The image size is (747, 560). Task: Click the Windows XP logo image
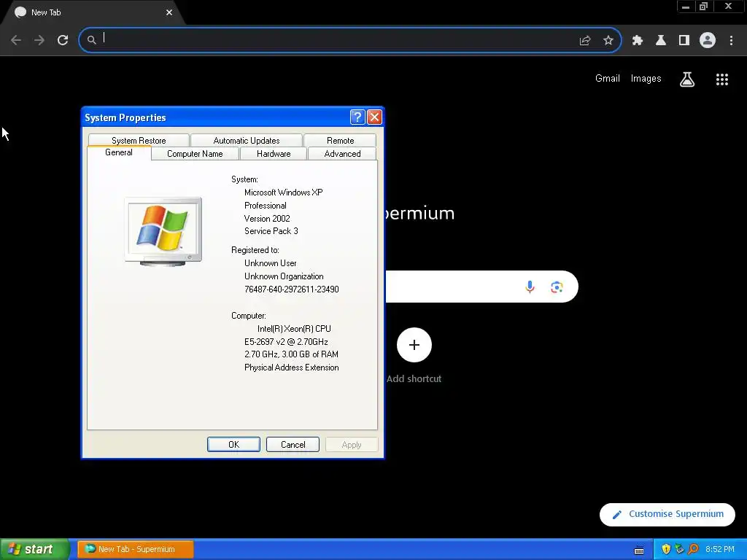tap(163, 231)
